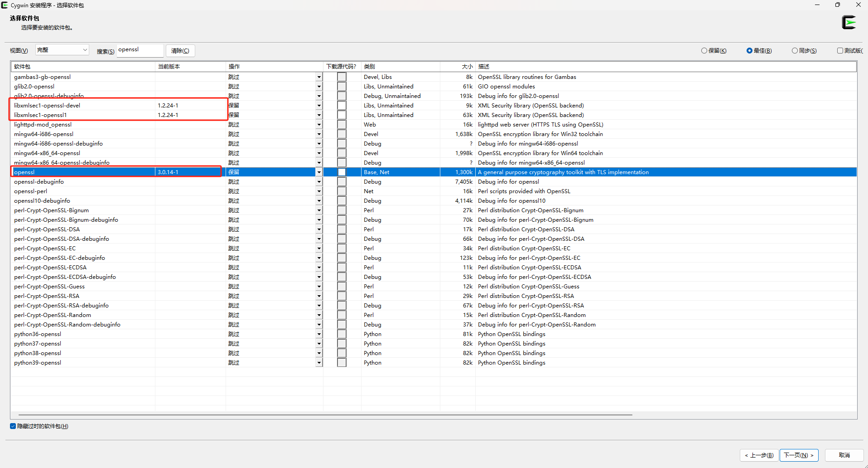Click the Cygwin logo icon in header

pyautogui.click(x=849, y=22)
